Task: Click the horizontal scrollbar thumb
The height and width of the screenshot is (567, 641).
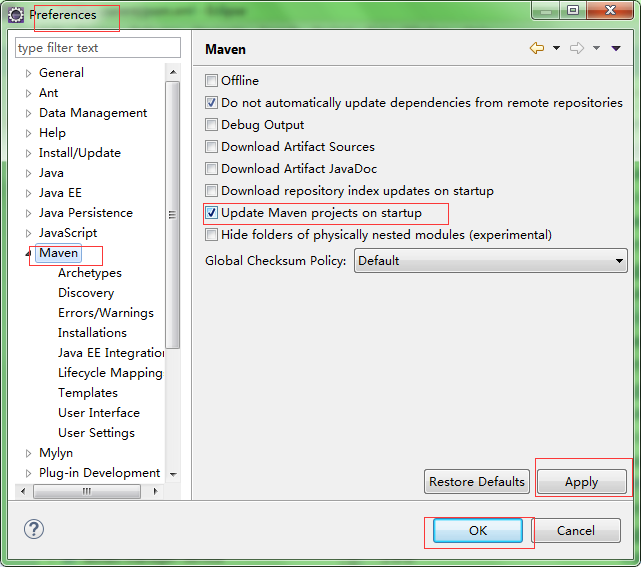Action: [x=87, y=491]
